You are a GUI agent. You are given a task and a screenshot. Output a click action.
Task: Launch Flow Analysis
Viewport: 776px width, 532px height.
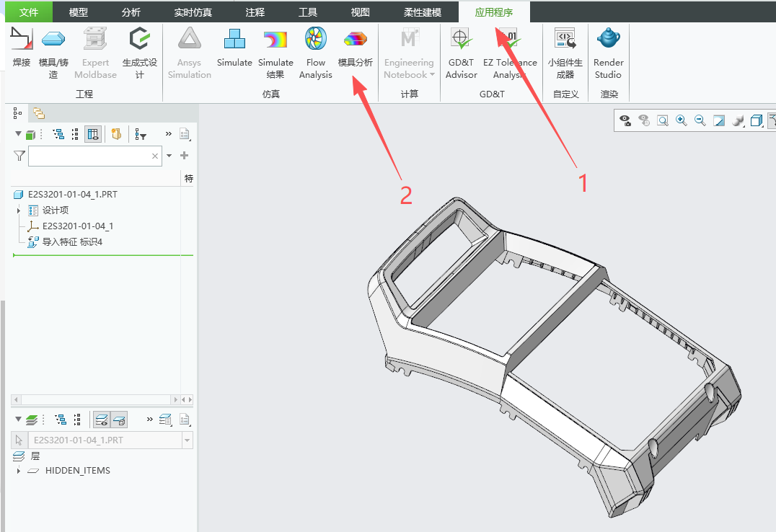pos(316,53)
